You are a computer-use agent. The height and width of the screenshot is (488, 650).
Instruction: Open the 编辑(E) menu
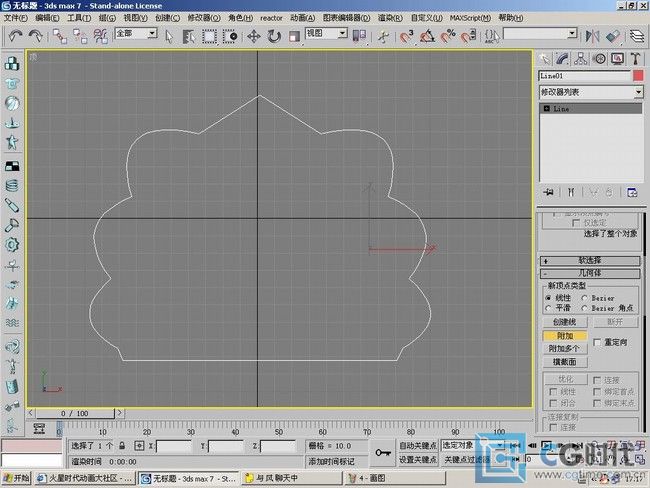pyautogui.click(x=47, y=18)
